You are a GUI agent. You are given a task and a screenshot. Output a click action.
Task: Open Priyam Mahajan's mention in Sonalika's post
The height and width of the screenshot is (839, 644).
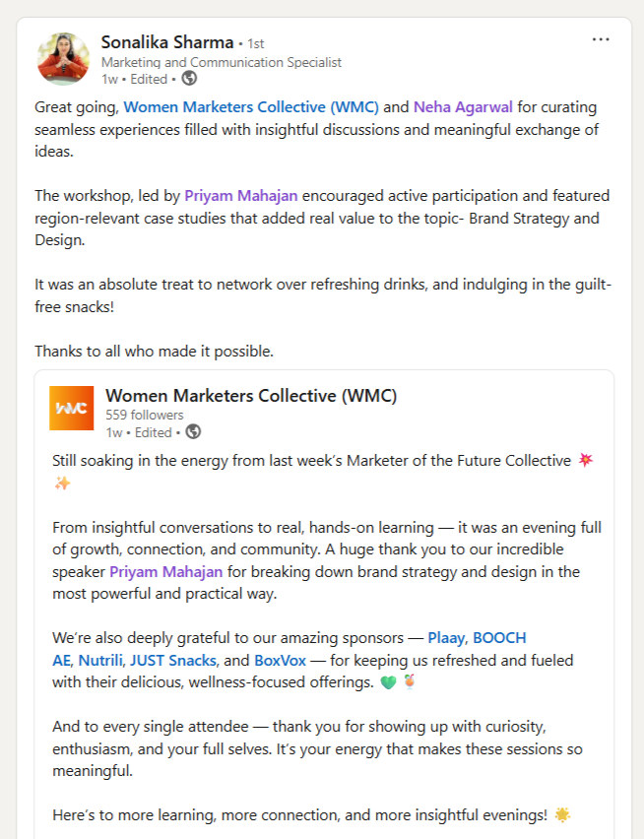(x=240, y=196)
